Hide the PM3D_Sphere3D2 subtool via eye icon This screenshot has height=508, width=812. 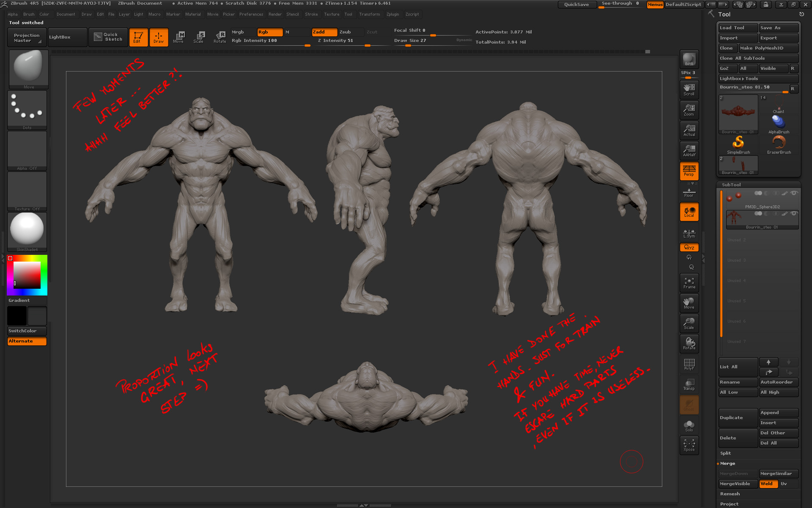pyautogui.click(x=794, y=193)
